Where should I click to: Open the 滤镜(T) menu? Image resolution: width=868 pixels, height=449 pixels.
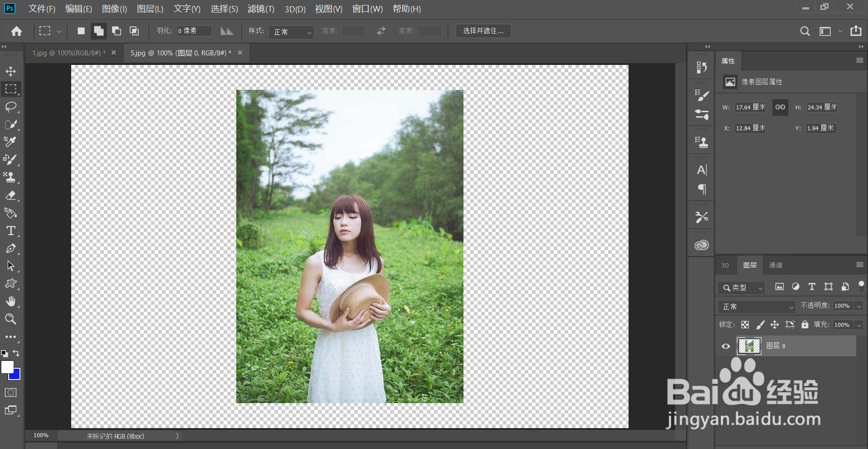pyautogui.click(x=261, y=9)
